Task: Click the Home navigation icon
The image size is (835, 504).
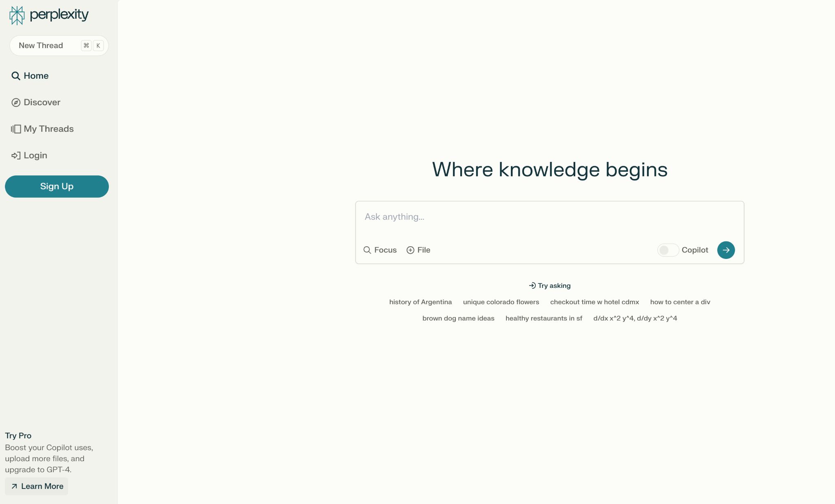Action: pyautogui.click(x=15, y=75)
